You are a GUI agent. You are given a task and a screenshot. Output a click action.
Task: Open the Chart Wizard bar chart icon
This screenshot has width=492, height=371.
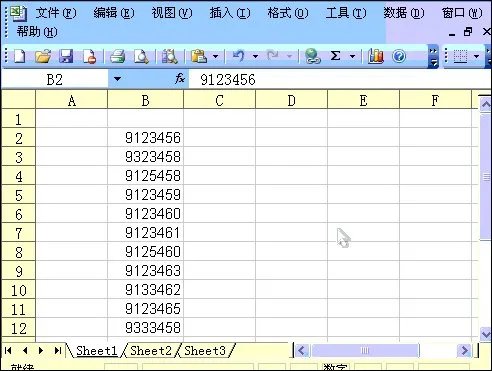point(376,56)
